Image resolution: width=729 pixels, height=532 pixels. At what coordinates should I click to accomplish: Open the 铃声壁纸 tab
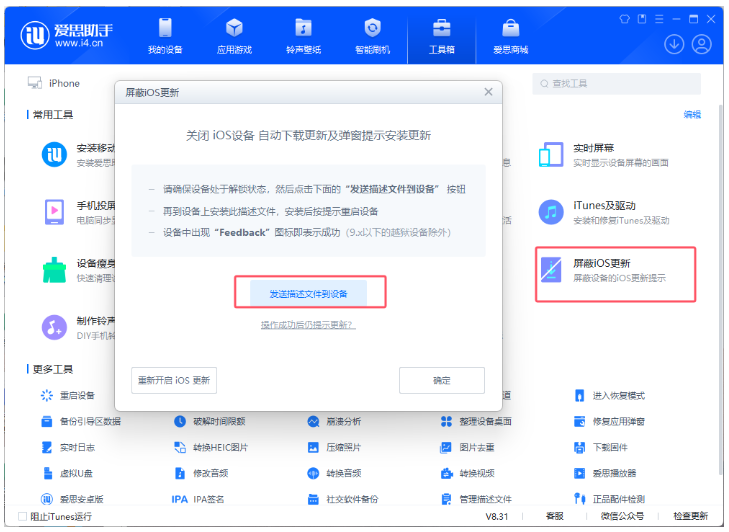point(303,36)
